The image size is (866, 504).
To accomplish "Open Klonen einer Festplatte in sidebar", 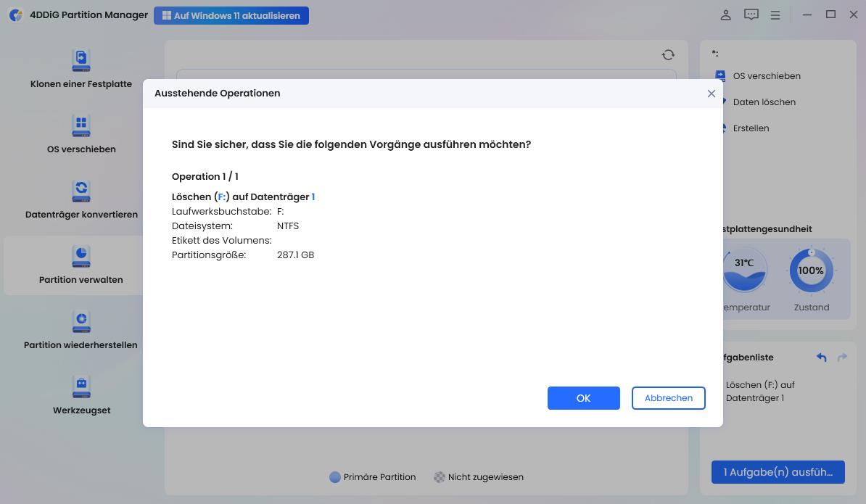I will click(x=81, y=69).
